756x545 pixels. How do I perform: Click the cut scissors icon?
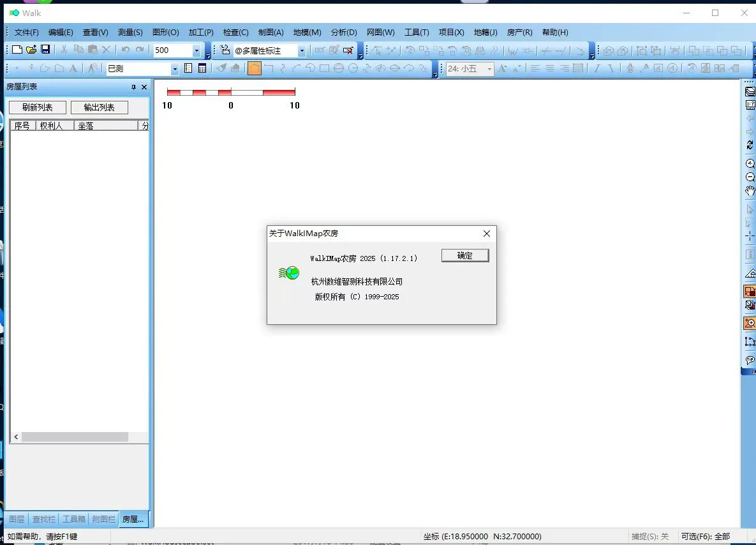tap(64, 50)
